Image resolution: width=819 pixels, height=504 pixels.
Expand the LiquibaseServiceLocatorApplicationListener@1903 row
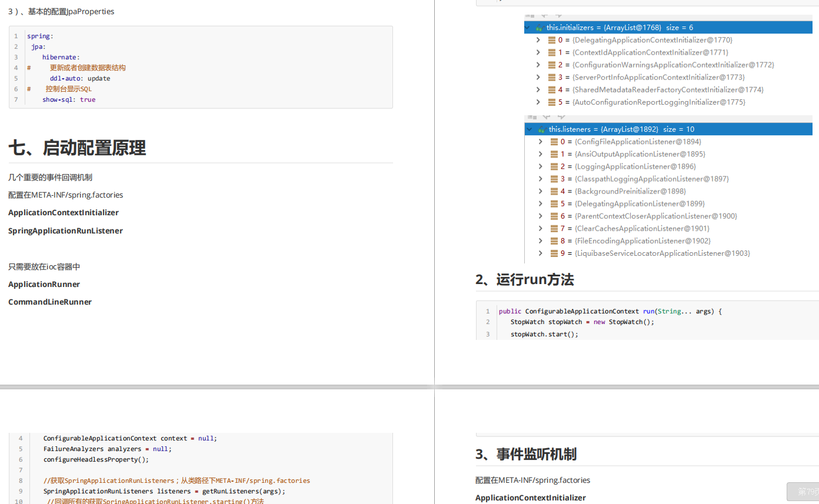(541, 253)
